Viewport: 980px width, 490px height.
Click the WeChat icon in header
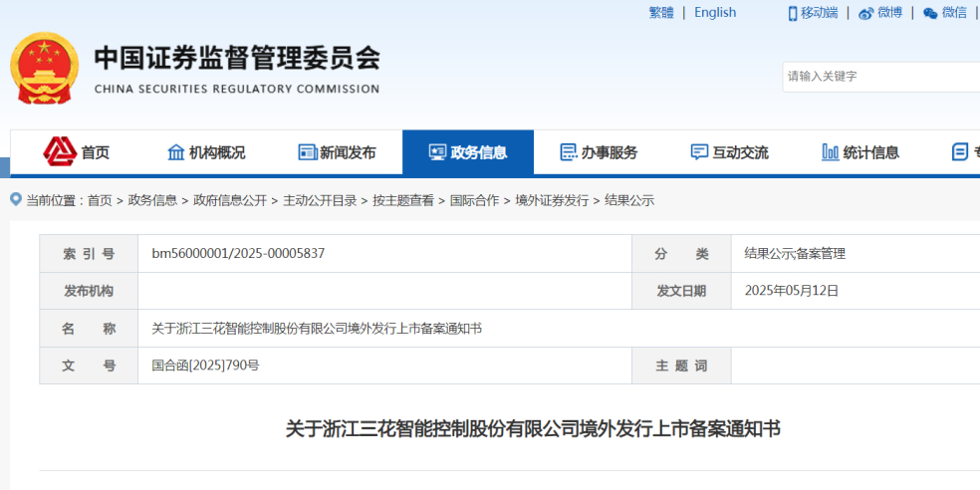pyautogui.click(x=930, y=13)
